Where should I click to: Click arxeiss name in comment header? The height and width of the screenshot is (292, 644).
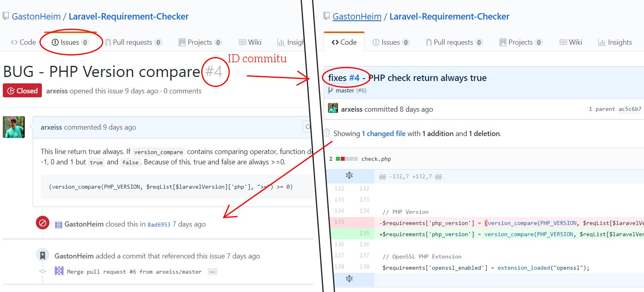pyautogui.click(x=51, y=127)
